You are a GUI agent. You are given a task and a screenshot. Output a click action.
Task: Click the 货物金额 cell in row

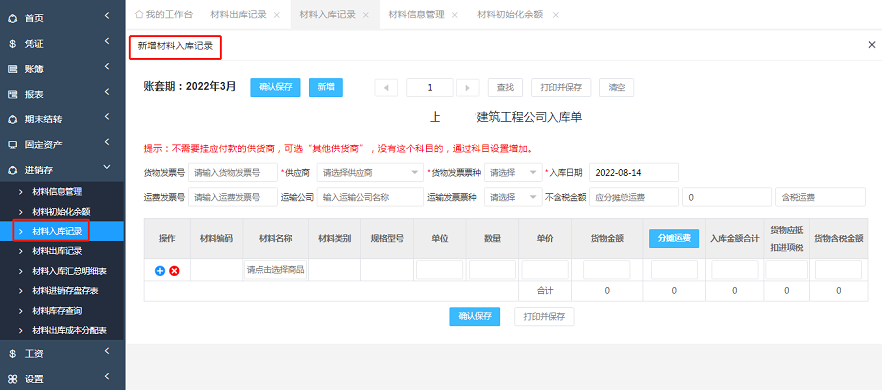point(606,270)
